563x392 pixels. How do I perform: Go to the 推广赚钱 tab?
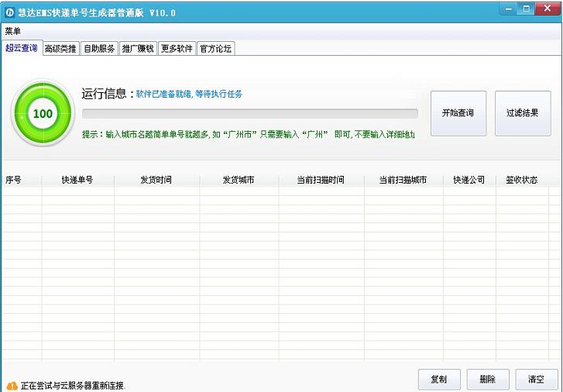coord(138,49)
